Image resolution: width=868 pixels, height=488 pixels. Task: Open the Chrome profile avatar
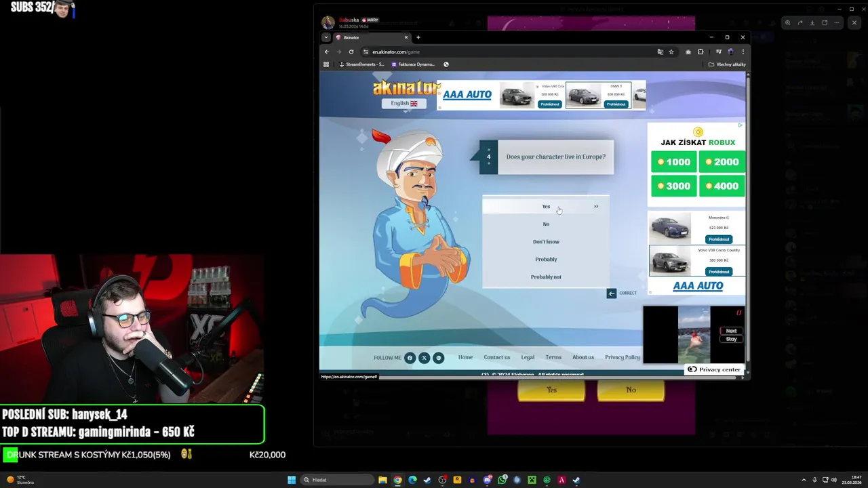point(730,52)
